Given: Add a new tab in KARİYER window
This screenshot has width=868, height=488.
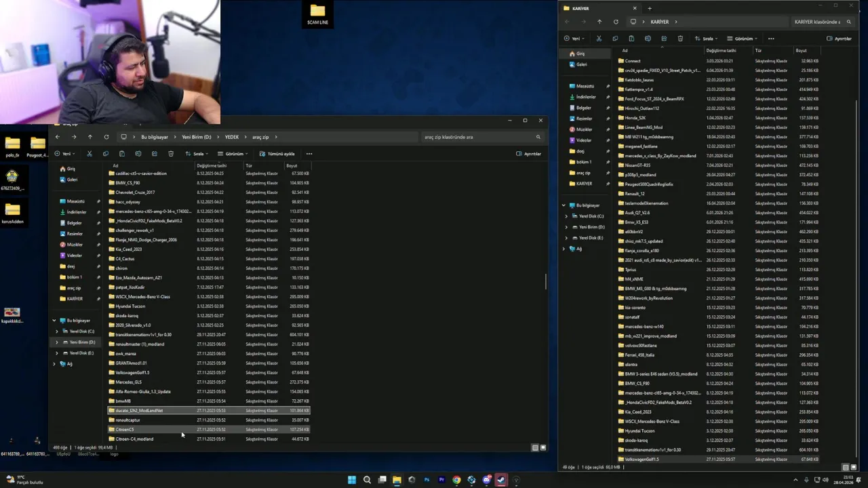Looking at the screenshot, I should click(649, 8).
